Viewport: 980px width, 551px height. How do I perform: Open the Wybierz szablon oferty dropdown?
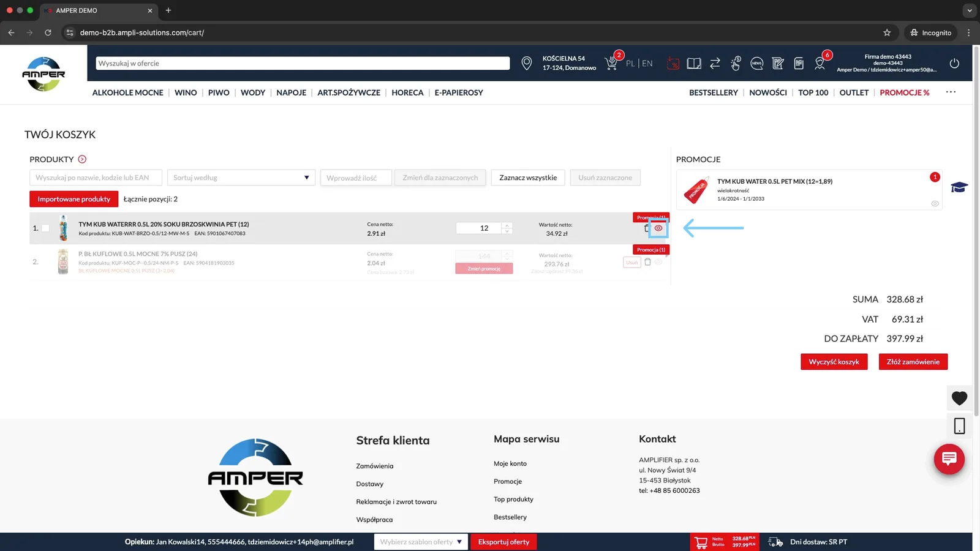[421, 542]
